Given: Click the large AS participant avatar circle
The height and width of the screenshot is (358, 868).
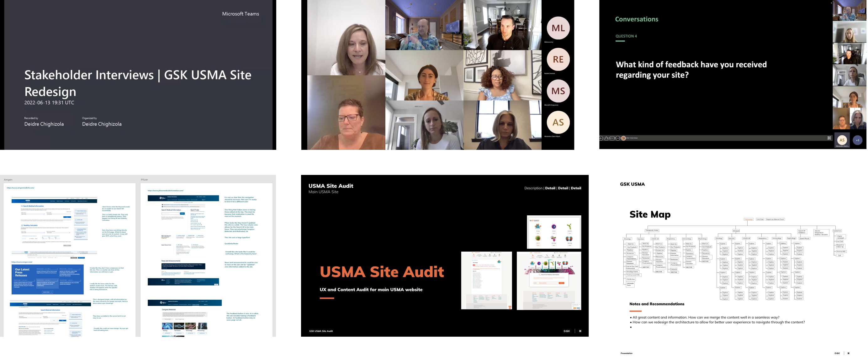Looking at the screenshot, I should coord(558,123).
